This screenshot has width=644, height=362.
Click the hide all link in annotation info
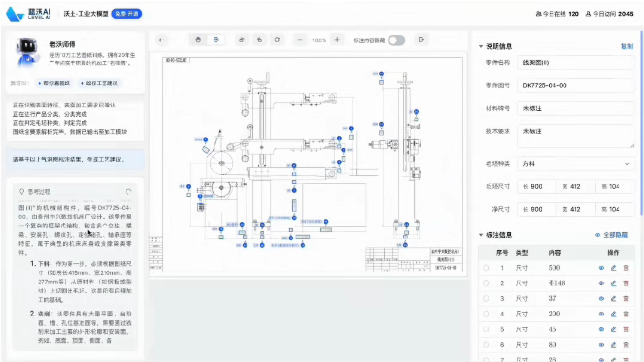point(612,235)
